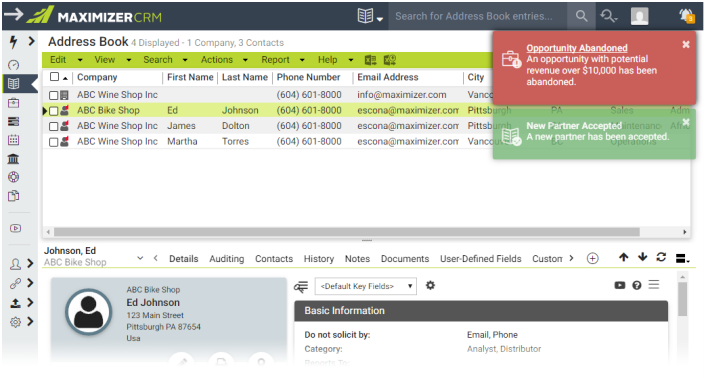This screenshot has height=381, width=706.
Task: Click the upload import sidebar icon
Action: pyautogui.click(x=15, y=303)
